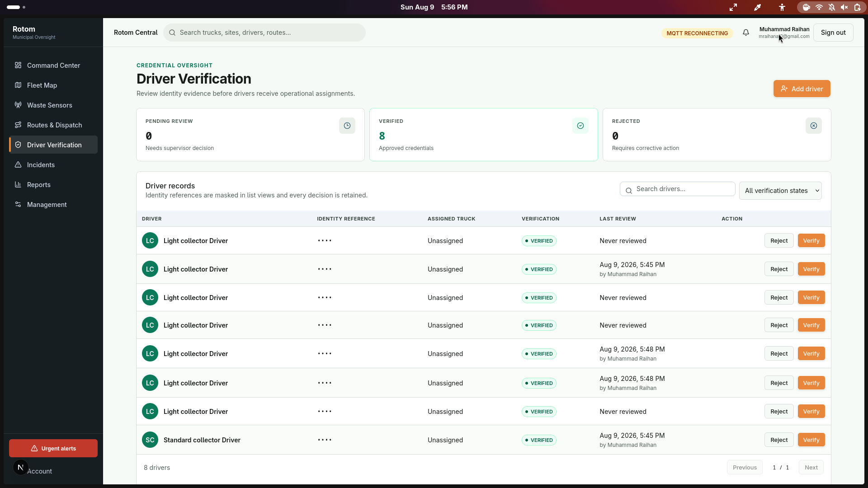Click the date and time in system bar

point(434,7)
